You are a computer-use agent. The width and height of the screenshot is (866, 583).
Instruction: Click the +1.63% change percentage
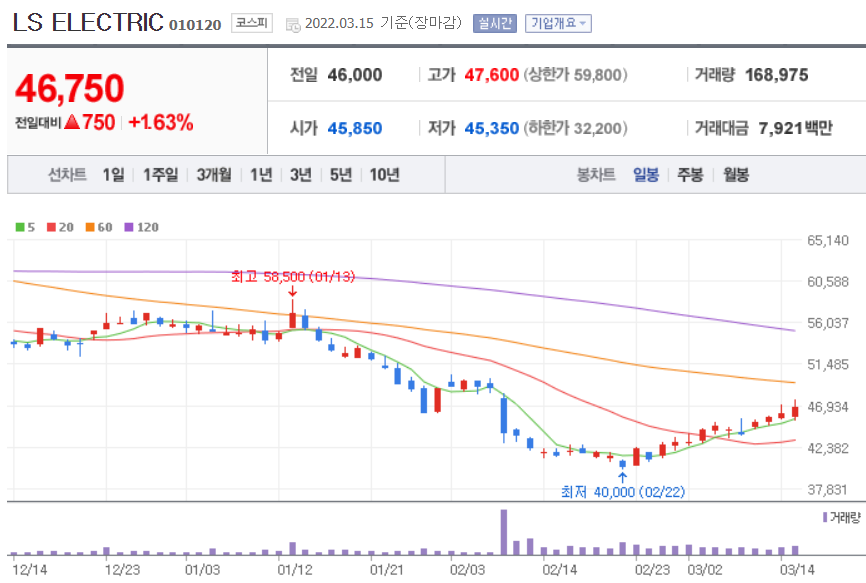(161, 122)
